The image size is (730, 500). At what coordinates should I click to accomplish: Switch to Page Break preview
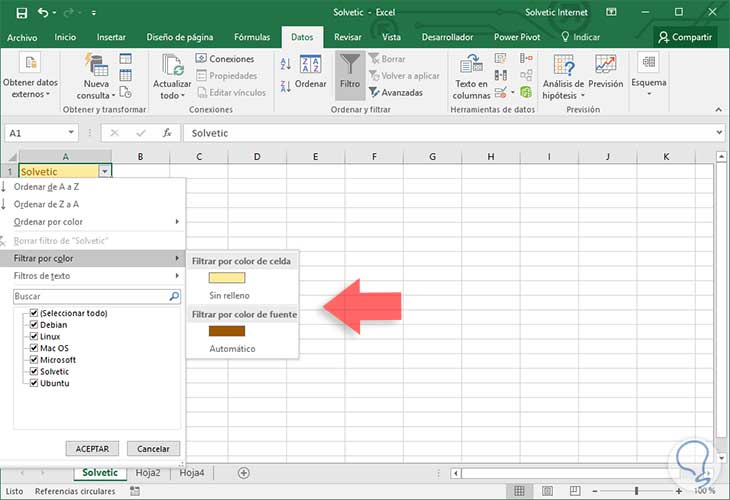pos(575,491)
